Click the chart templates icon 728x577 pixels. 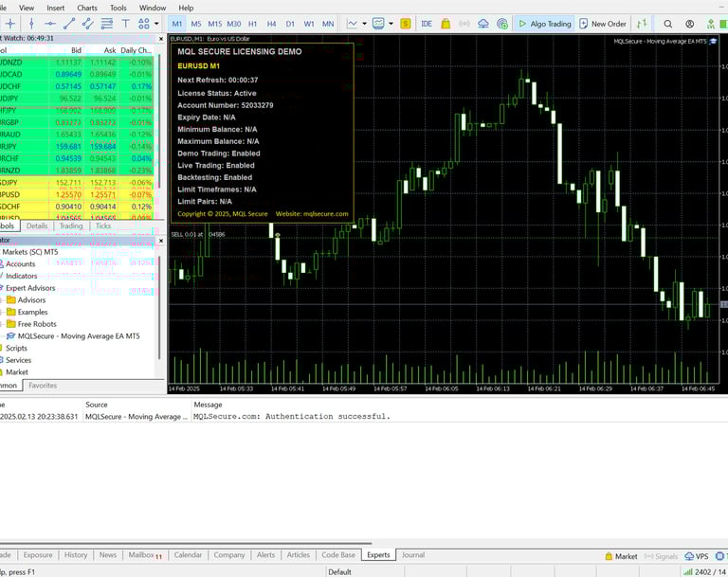(378, 24)
